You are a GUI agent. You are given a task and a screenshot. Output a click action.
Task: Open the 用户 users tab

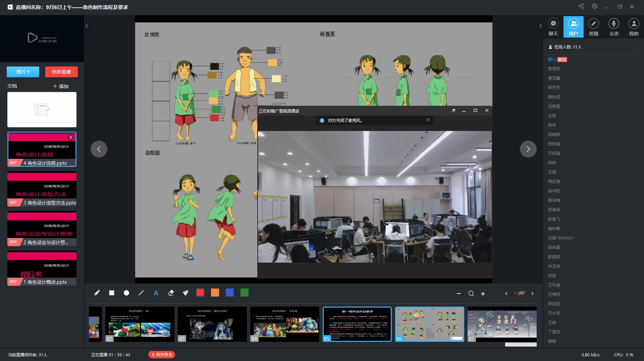click(x=574, y=27)
